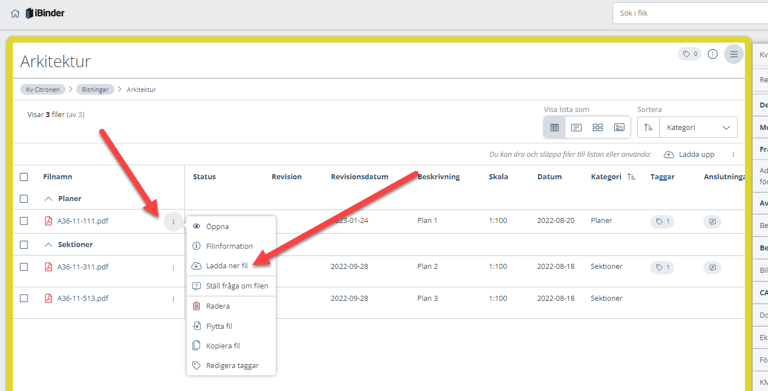768x391 pixels.
Task: Click the date 2022-08-20 cell
Action: click(556, 221)
